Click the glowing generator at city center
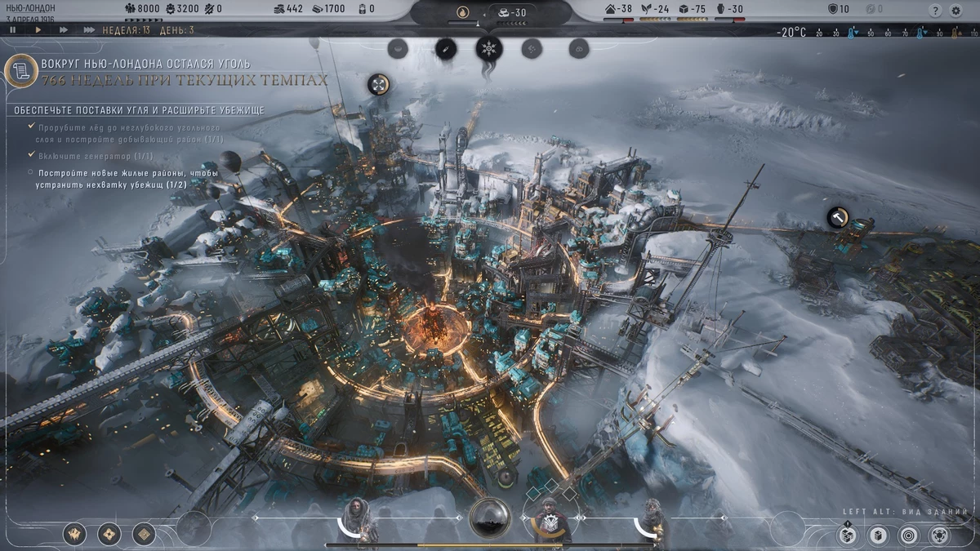 [x=435, y=327]
